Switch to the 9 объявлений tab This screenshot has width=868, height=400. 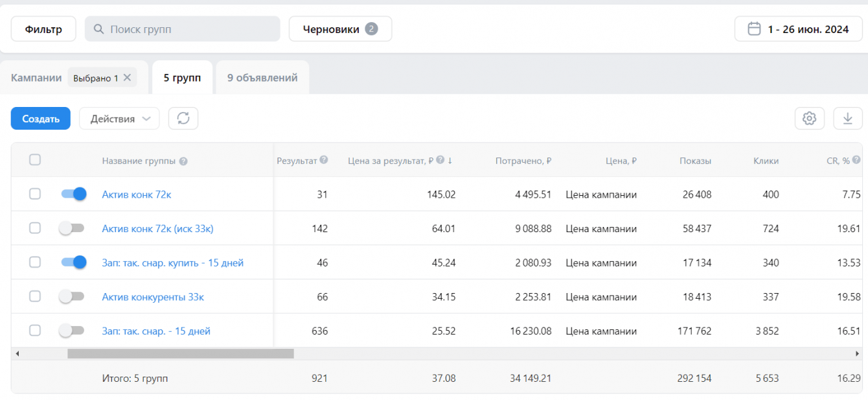pyautogui.click(x=262, y=78)
